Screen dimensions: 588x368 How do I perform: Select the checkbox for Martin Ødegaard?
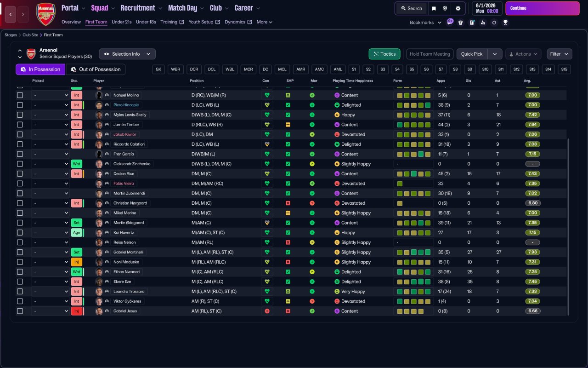point(20,223)
